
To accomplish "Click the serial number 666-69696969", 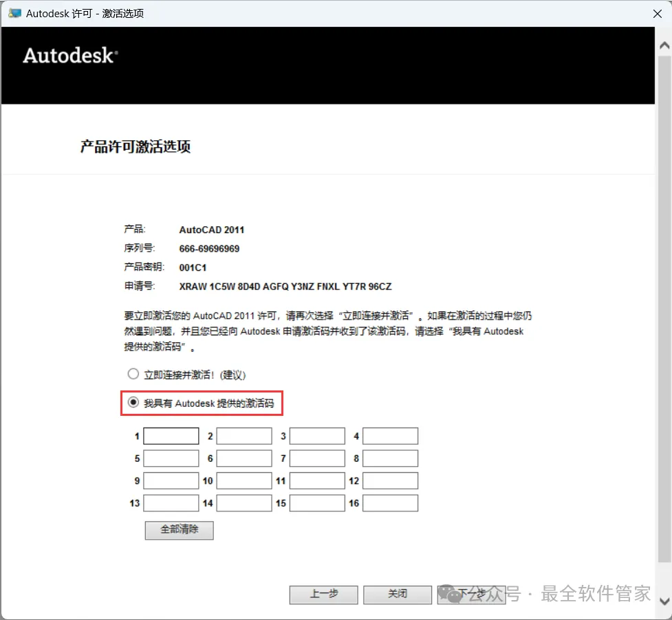I will (x=209, y=249).
